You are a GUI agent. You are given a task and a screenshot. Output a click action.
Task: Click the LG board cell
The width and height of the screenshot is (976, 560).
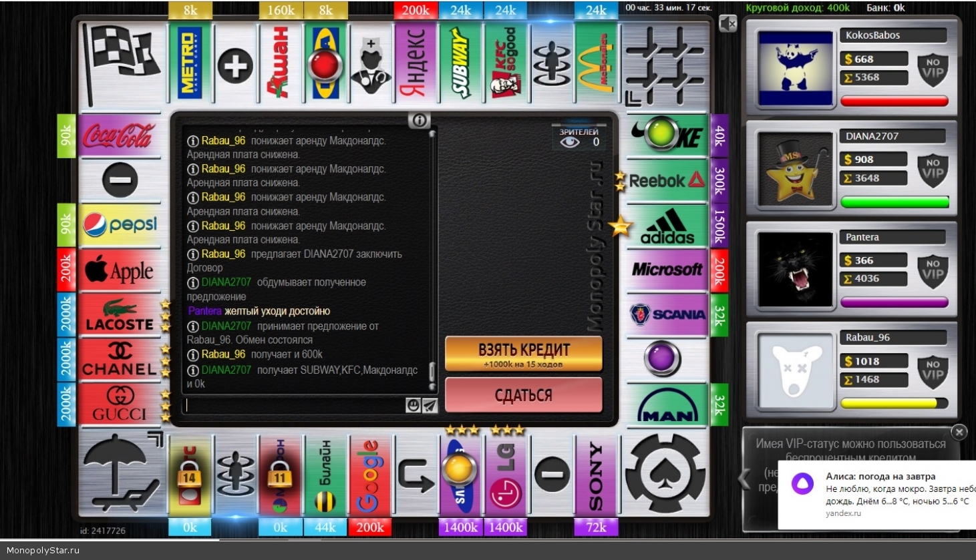(x=506, y=476)
